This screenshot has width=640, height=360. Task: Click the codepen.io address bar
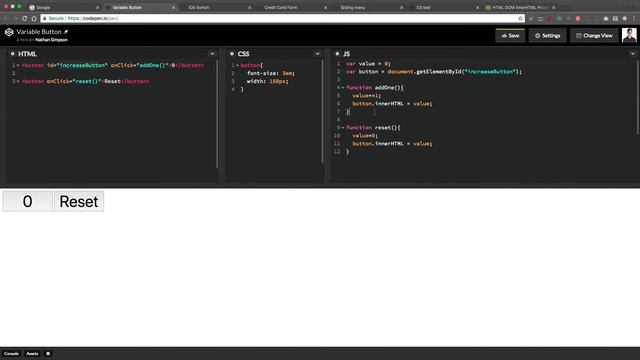click(282, 18)
